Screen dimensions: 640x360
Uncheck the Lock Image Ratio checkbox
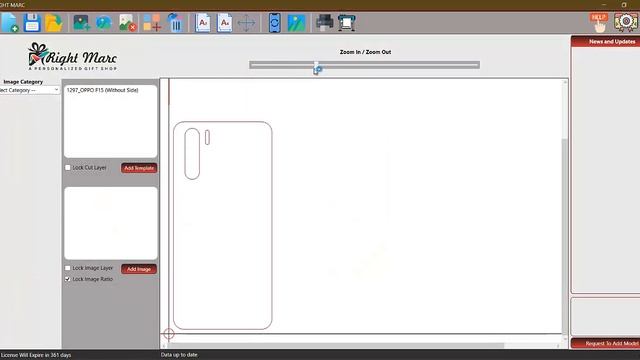click(68, 279)
